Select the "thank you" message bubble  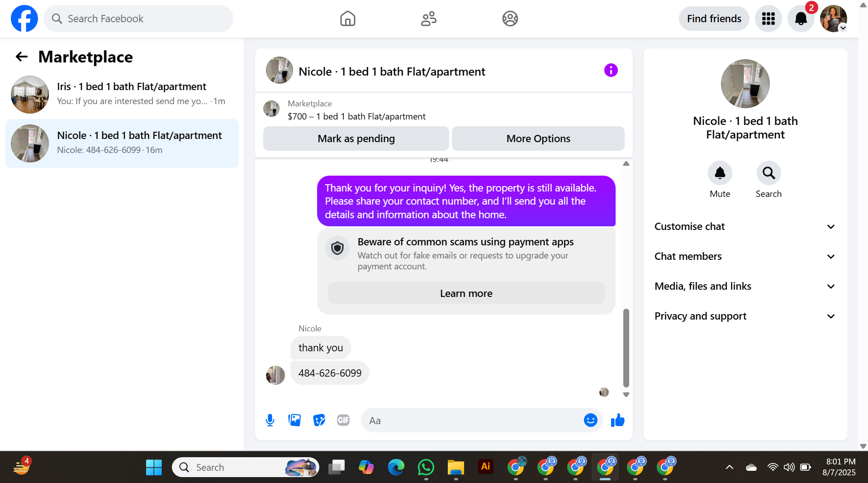(321, 348)
